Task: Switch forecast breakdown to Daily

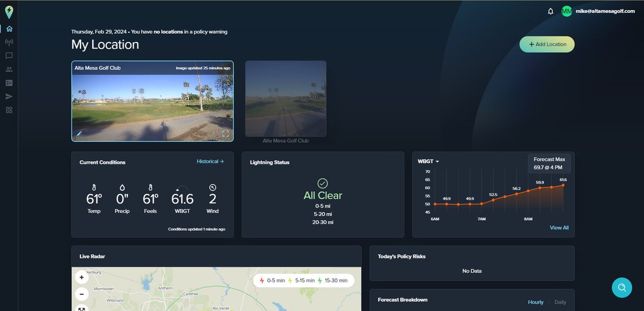Action: [x=560, y=302]
